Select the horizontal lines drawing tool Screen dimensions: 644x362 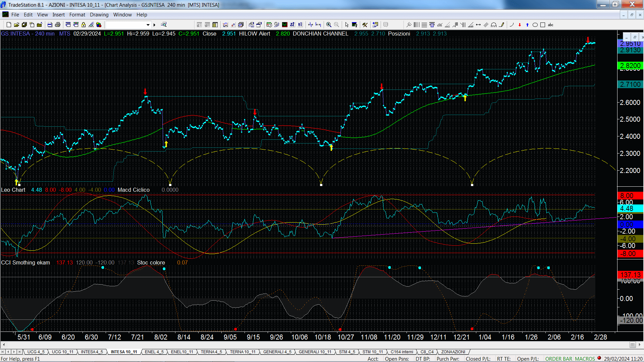click(424, 25)
